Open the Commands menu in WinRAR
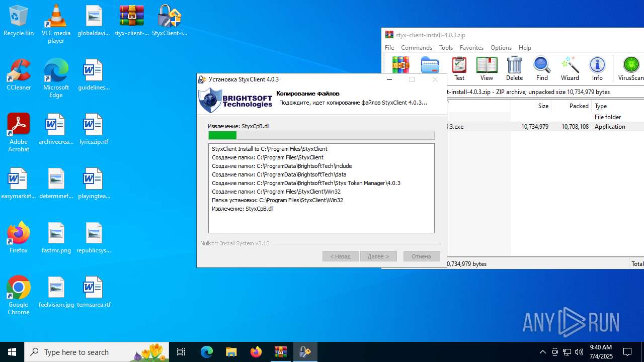The width and height of the screenshot is (644, 362). 417,48
